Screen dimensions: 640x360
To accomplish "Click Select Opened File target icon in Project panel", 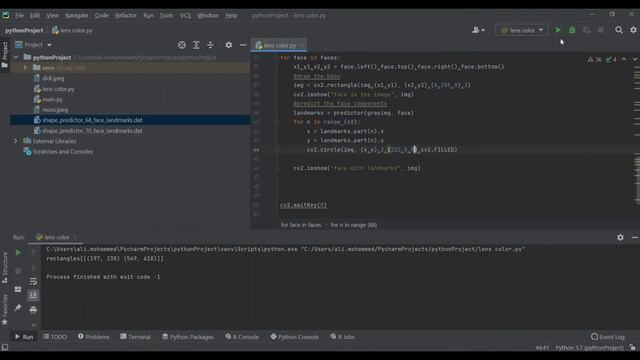I will point(182,45).
